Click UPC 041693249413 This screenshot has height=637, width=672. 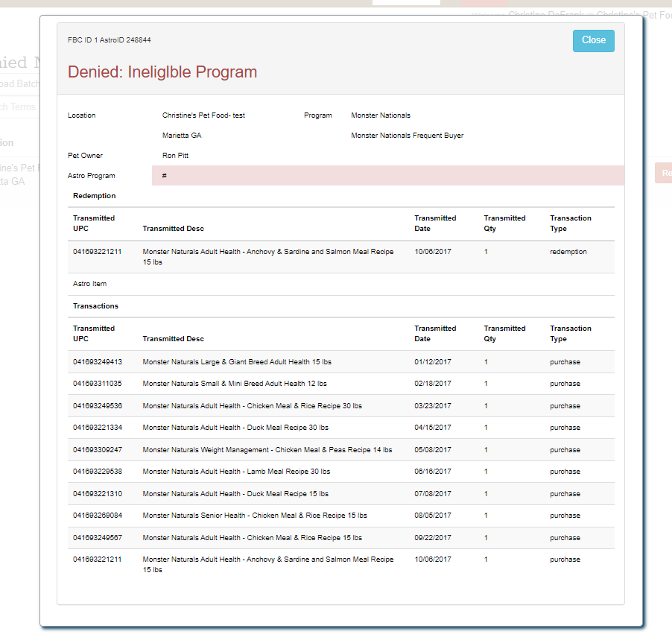click(x=98, y=362)
